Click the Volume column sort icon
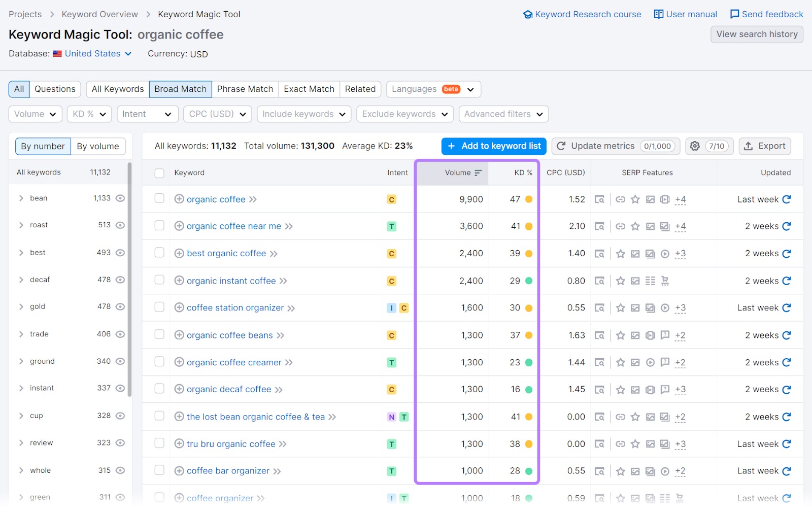Viewport: 812px width, 516px height. 478,173
